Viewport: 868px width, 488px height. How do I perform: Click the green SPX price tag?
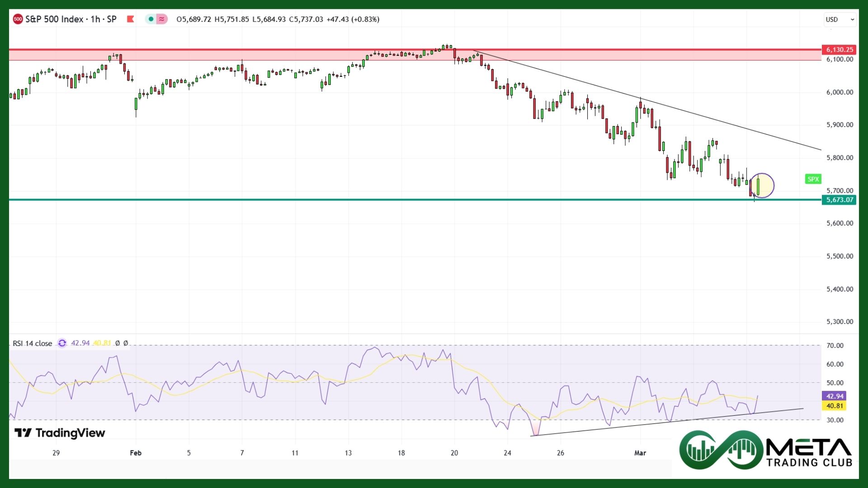(813, 179)
